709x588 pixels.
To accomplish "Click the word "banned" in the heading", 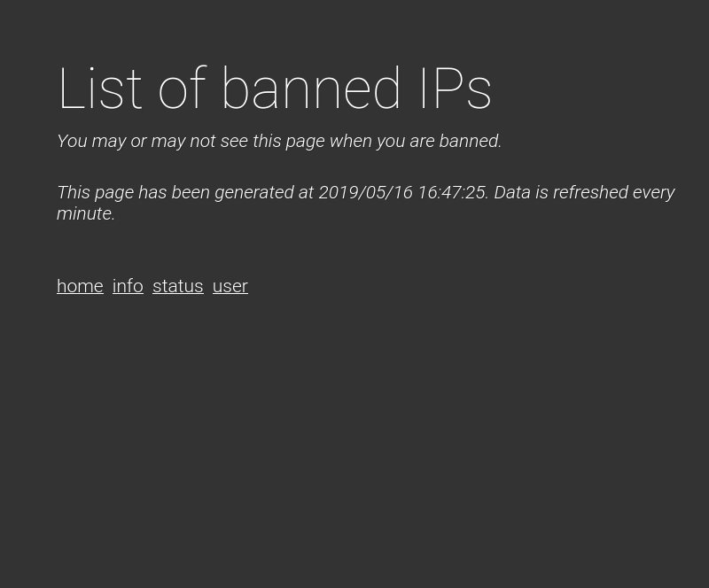I will pos(311,89).
